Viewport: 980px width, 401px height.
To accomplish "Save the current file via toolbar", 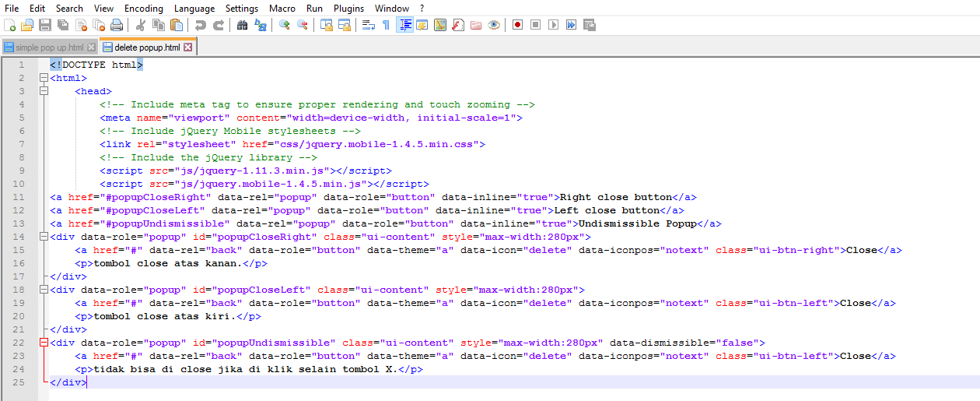I will (x=45, y=25).
